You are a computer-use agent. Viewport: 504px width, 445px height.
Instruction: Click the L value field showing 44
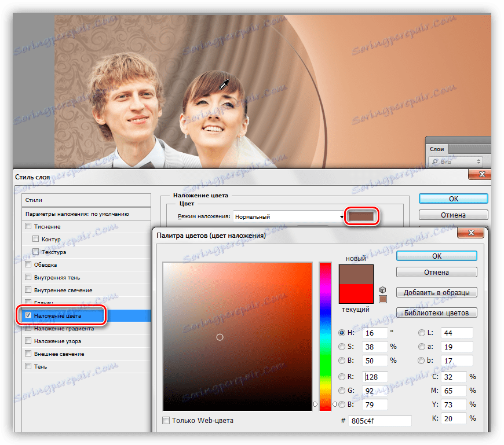(x=456, y=333)
